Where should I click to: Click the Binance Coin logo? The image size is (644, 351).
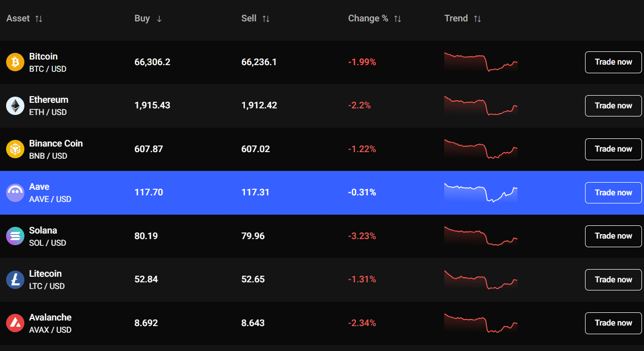pos(15,149)
